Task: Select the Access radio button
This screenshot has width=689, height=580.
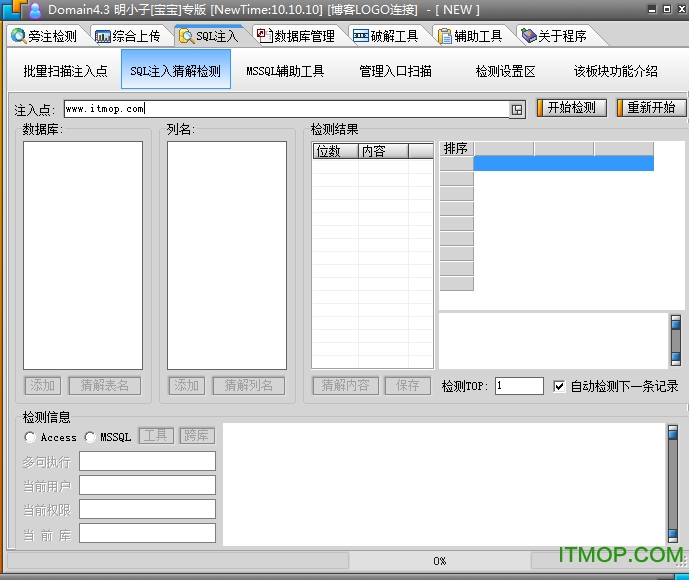Action: 31,437
